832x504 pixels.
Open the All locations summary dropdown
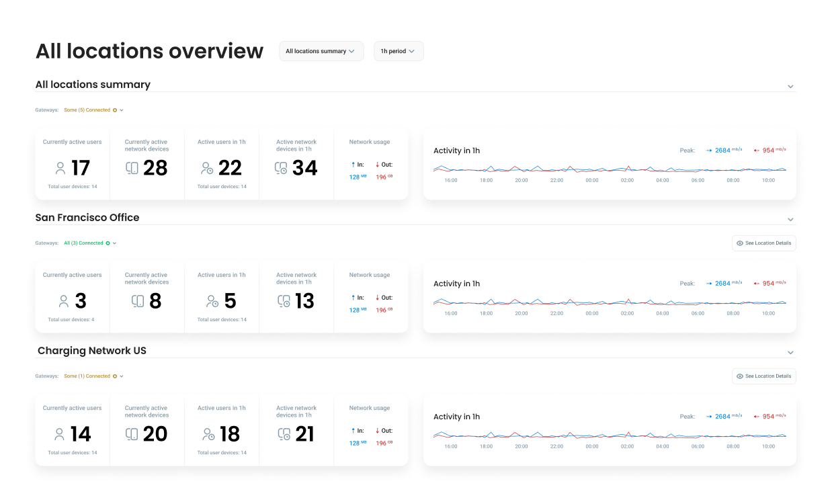pyautogui.click(x=321, y=51)
